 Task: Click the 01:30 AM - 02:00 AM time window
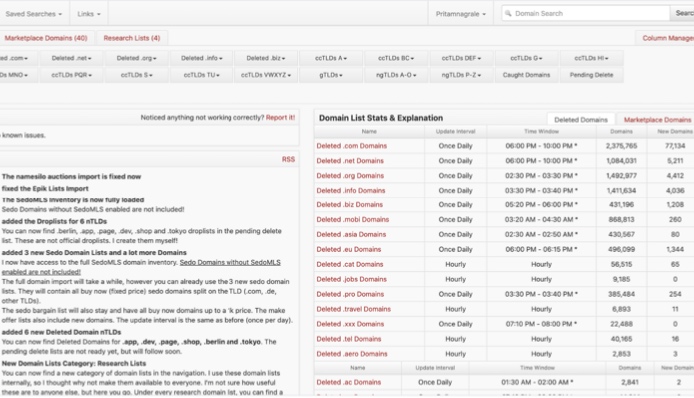[537, 382]
